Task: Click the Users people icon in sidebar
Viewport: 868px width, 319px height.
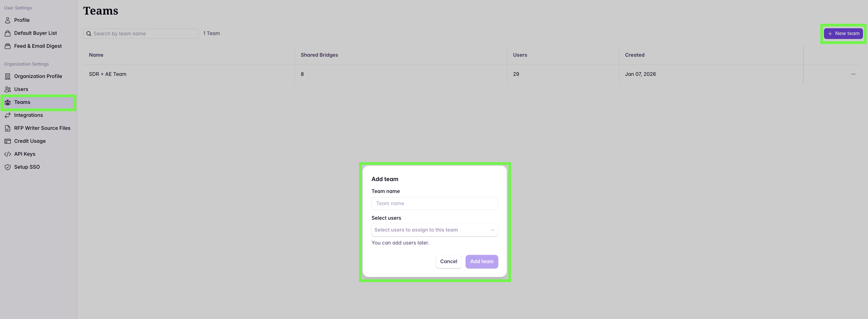Action: pos(8,89)
